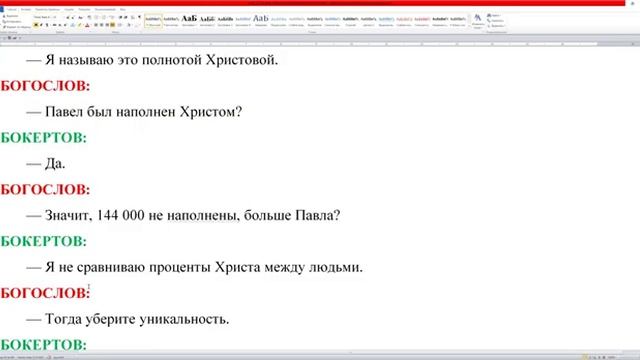This screenshot has width=640, height=360.
Task: Toggle Justify alignment
Action: point(112,25)
